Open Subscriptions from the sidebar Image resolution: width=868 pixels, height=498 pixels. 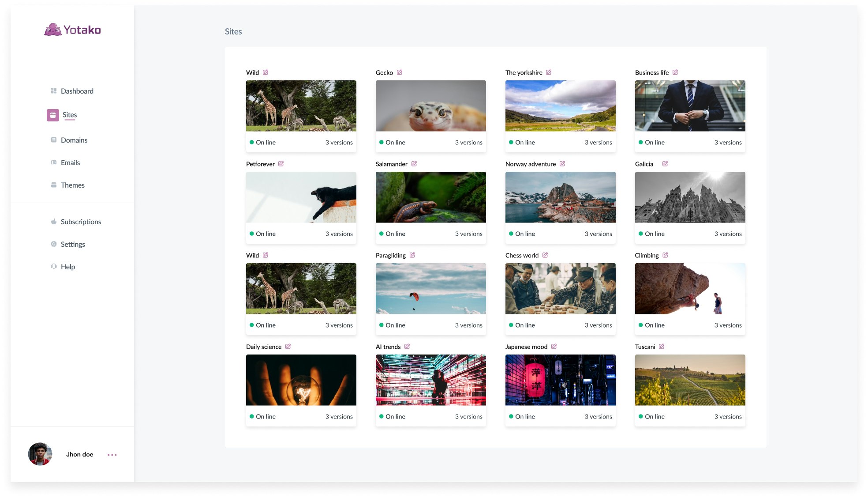pos(81,222)
